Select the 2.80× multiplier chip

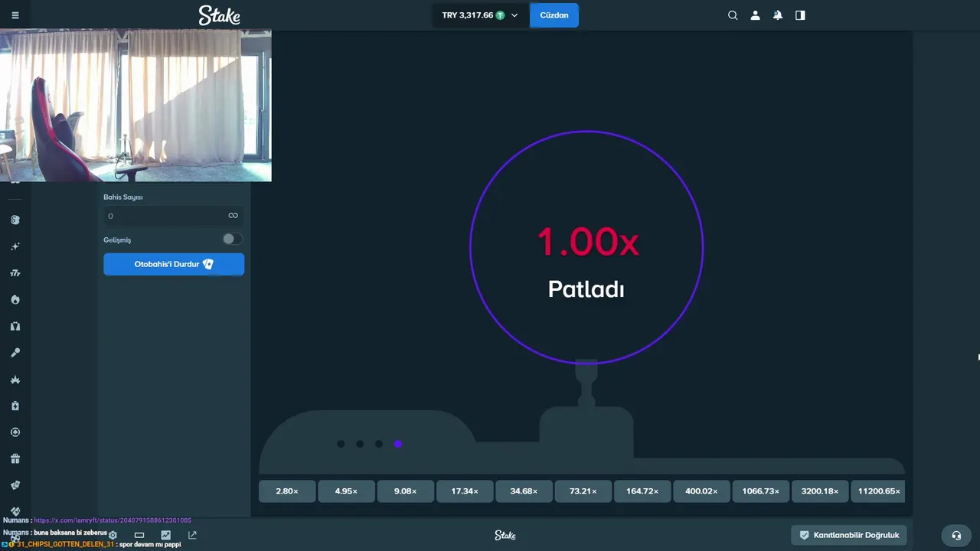coord(287,491)
